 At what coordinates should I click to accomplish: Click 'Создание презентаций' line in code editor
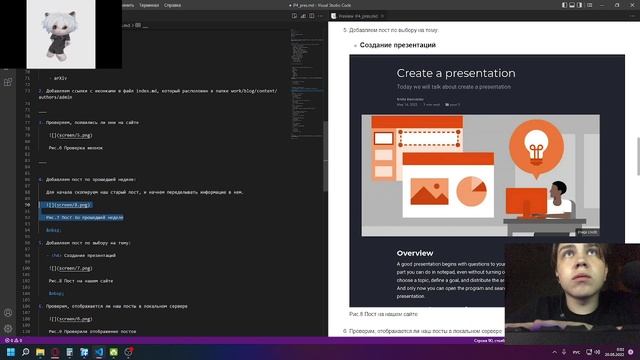click(90, 256)
